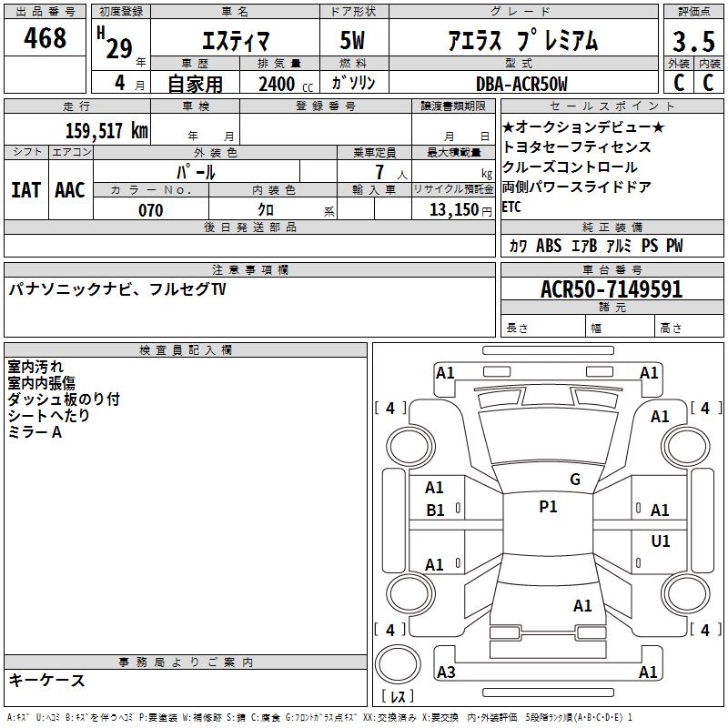This screenshot has height=728, width=728.
Task: Click the A3 mark on the rear bumper
Action: (x=446, y=672)
